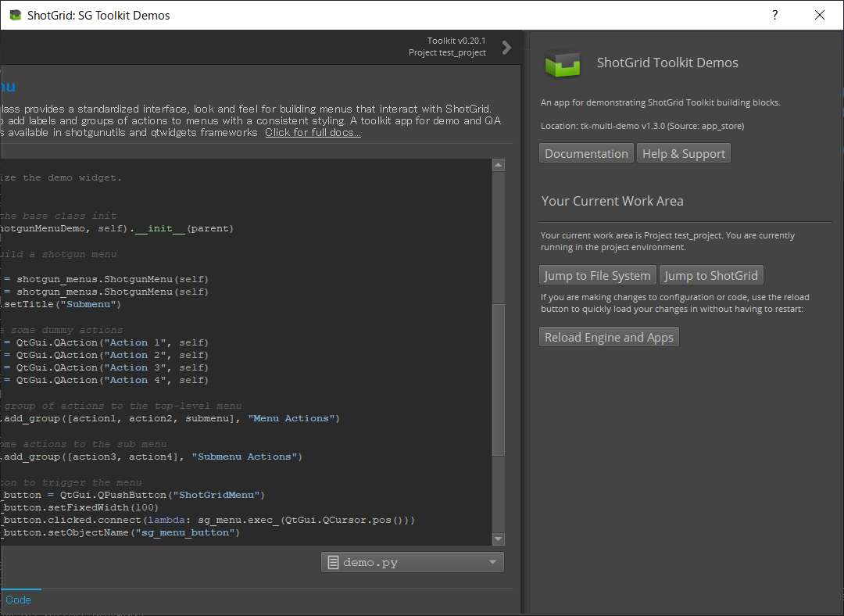Open the Documentation page
Viewport: 844px width, 616px height.
pos(585,153)
